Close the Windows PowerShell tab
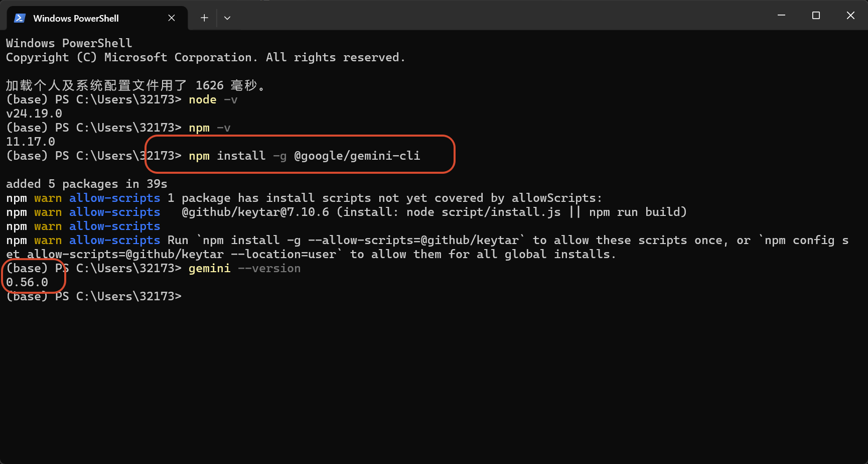Viewport: 868px width, 464px height. point(172,18)
